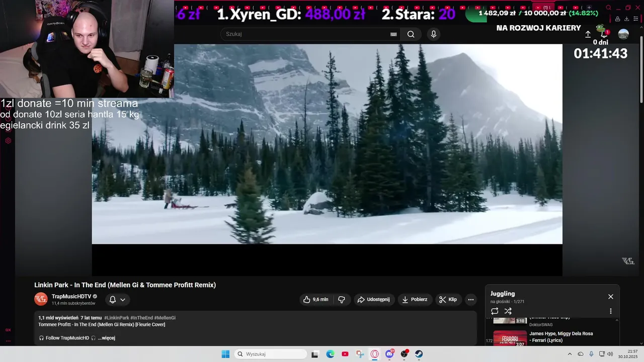Open browser tab search magnifier icon

[609, 8]
